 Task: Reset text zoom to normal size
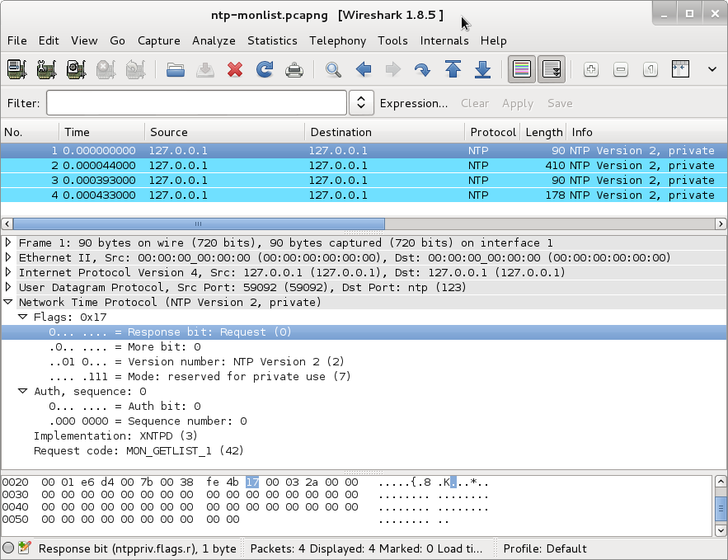pyautogui.click(x=651, y=69)
